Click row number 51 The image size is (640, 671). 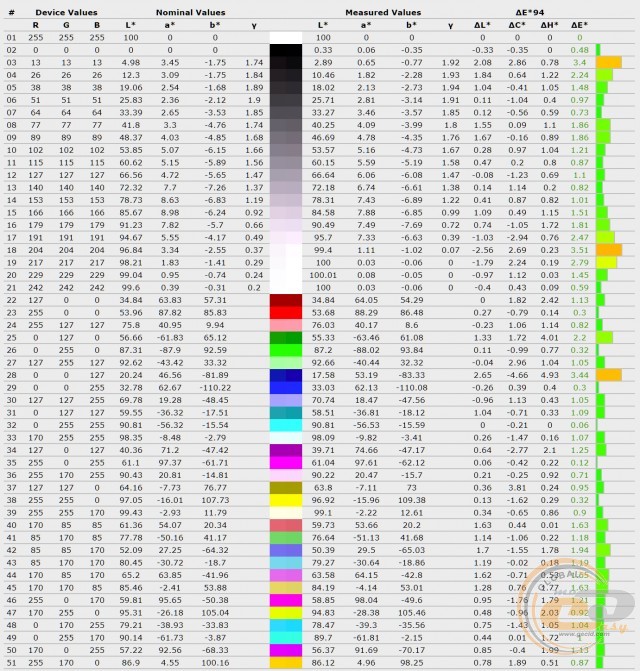12,662
